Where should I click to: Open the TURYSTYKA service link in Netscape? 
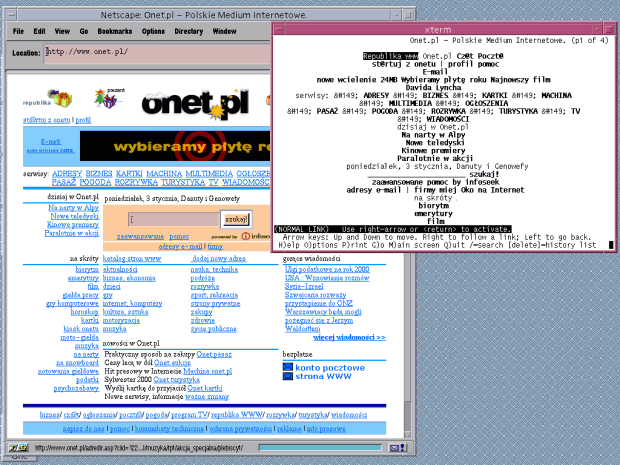click(x=183, y=182)
